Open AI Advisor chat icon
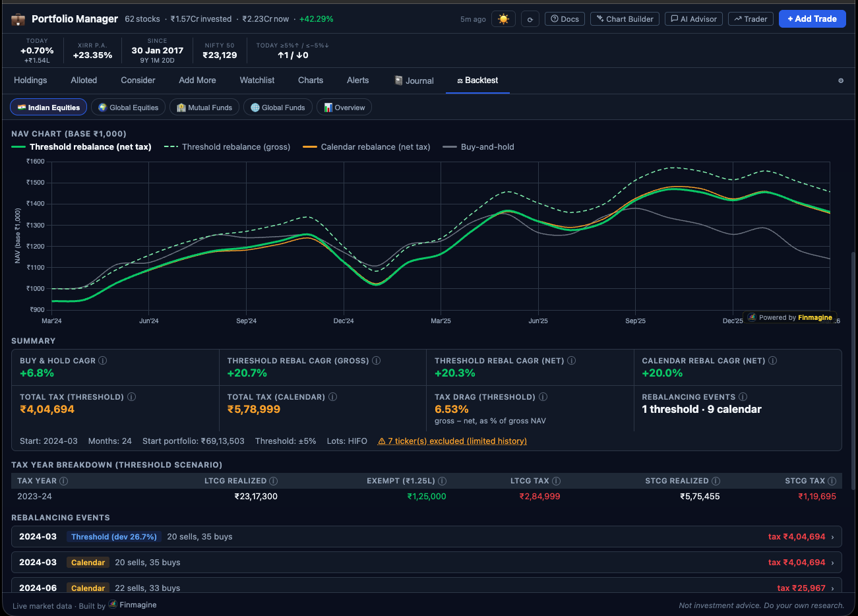 tap(673, 18)
